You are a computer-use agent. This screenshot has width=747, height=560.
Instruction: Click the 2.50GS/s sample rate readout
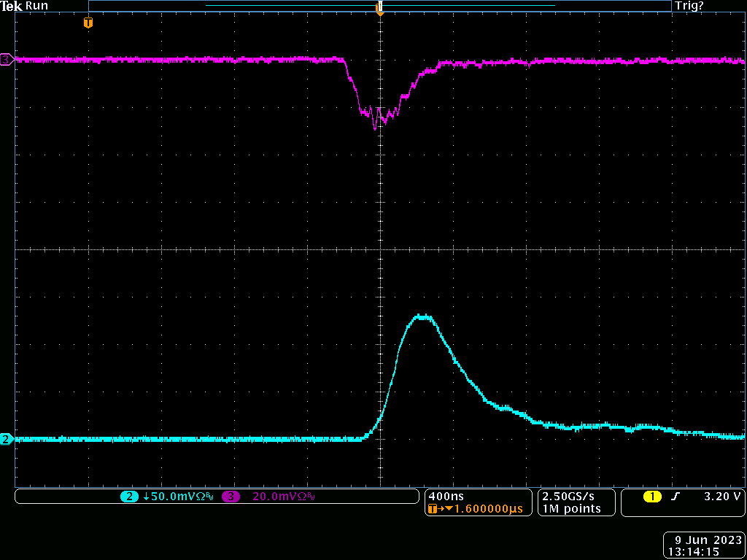click(568, 496)
